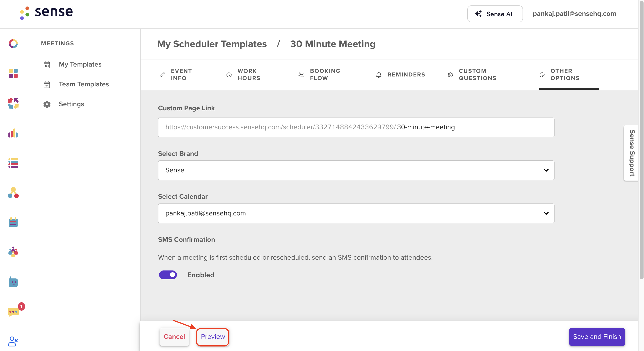Open the multicolor ring dashboard icon
The image size is (644, 351).
click(x=13, y=44)
